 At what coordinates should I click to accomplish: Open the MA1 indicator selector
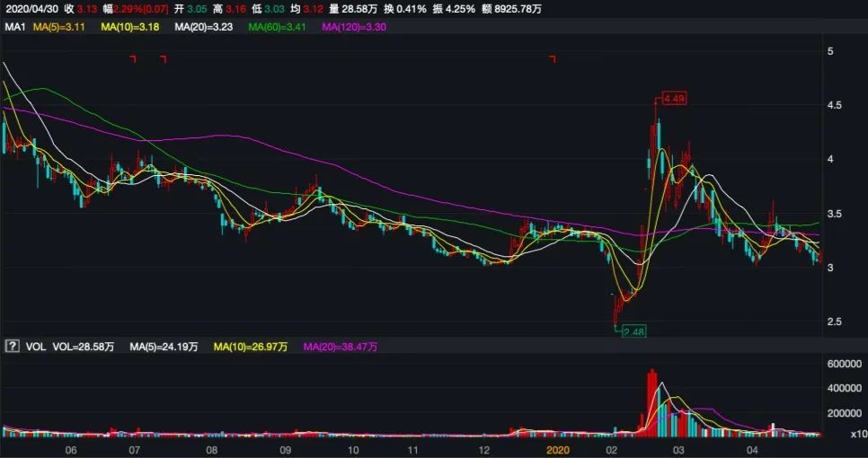[14, 28]
